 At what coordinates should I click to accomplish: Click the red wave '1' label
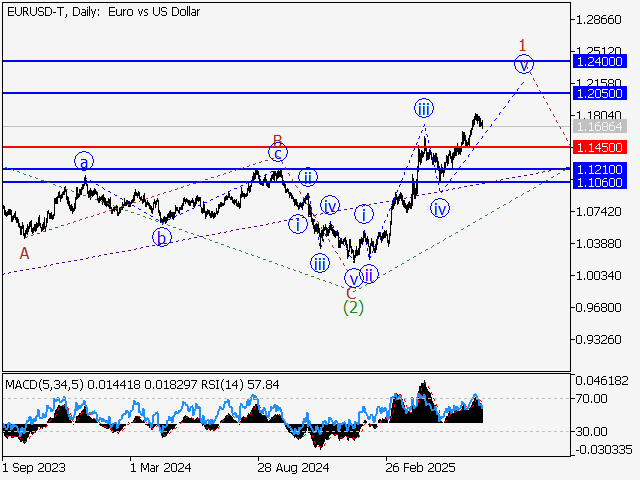pos(522,44)
